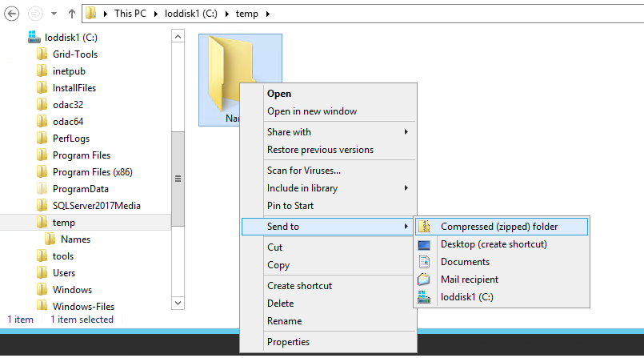Select the Names subfolder under temp
The image size is (644, 358).
[74, 239]
